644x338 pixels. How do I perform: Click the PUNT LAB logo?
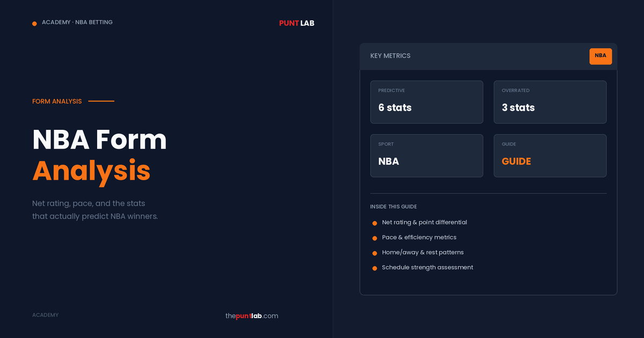tap(296, 23)
